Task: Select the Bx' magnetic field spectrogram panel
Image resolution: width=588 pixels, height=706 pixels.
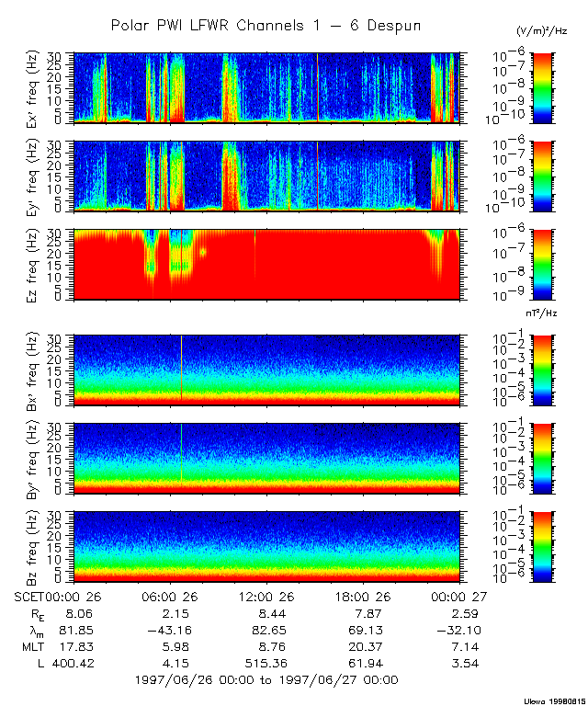Action: pos(266,370)
